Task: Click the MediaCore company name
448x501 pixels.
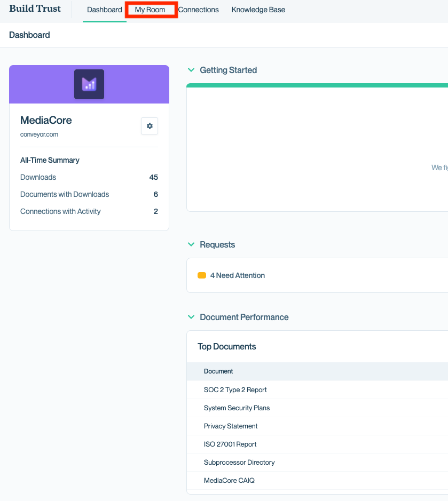Action: (x=46, y=121)
